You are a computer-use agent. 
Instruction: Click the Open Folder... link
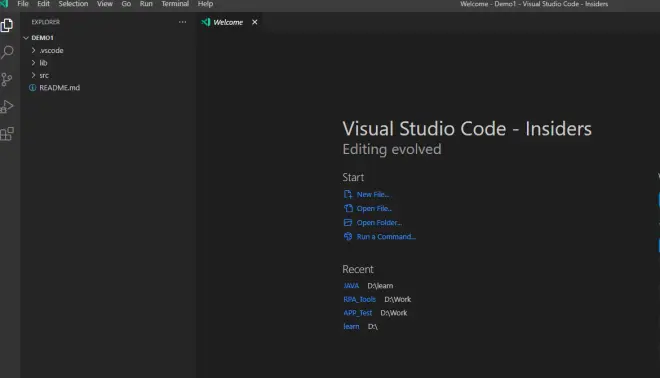379,223
